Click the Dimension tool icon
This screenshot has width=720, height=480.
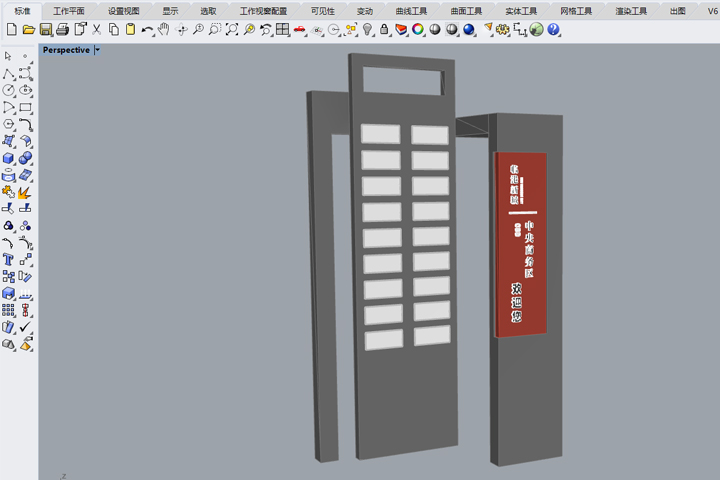[x=520, y=30]
